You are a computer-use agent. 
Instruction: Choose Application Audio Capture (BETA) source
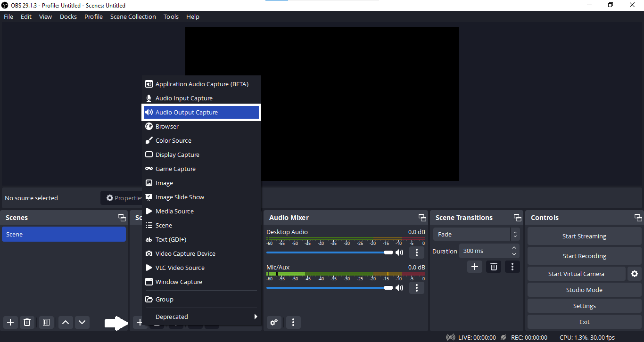point(201,84)
